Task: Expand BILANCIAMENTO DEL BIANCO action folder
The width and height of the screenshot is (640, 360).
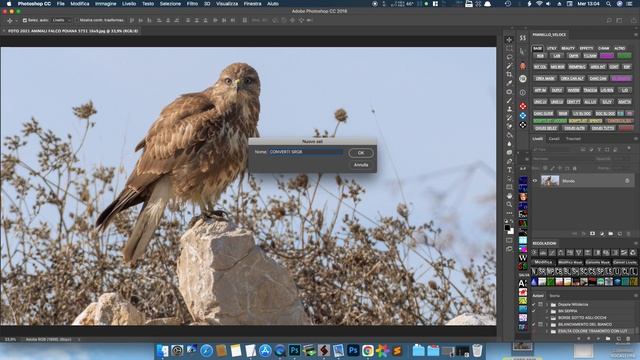Action: coord(547,324)
